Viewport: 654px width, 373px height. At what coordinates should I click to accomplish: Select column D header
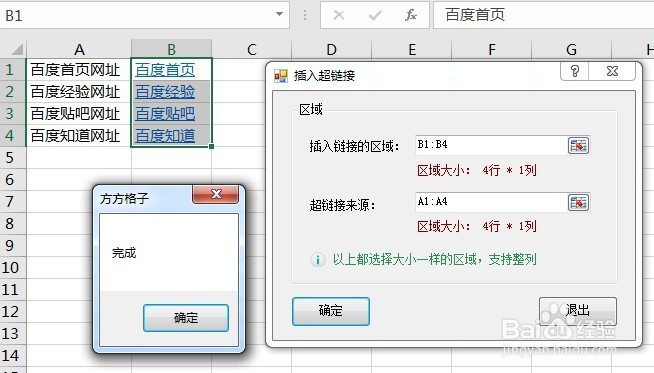(332, 49)
